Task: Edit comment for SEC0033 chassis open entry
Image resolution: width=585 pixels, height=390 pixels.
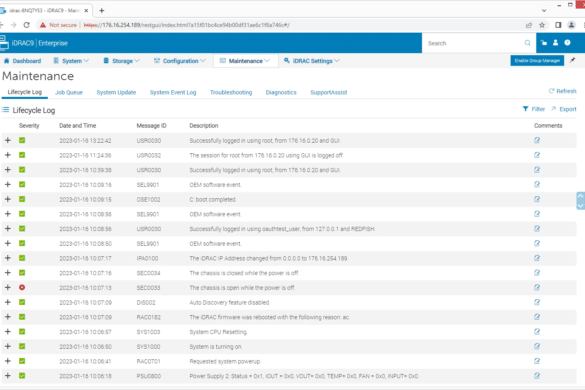Action: [537, 287]
